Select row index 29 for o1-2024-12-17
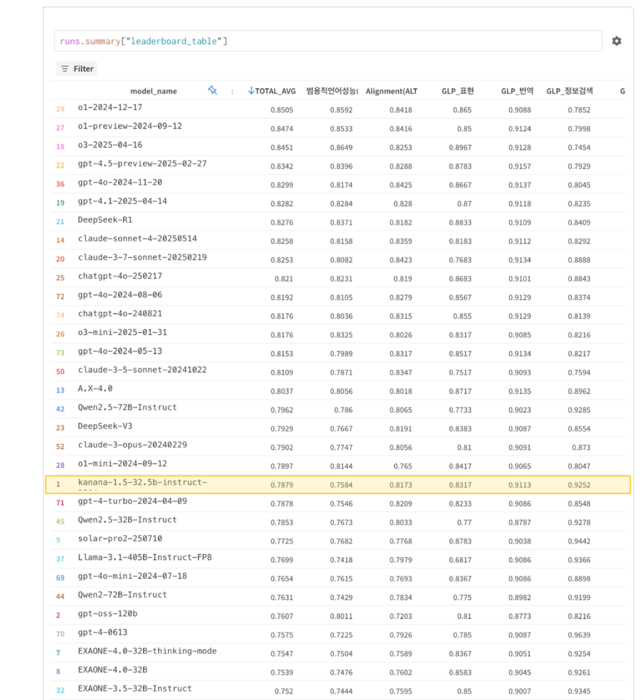The width and height of the screenshot is (643, 700). click(x=60, y=108)
